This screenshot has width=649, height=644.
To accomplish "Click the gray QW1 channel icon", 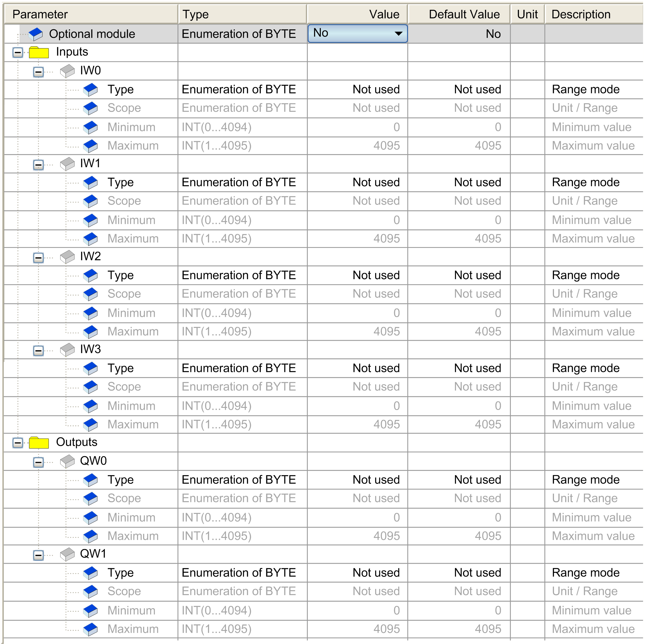I will tap(67, 554).
